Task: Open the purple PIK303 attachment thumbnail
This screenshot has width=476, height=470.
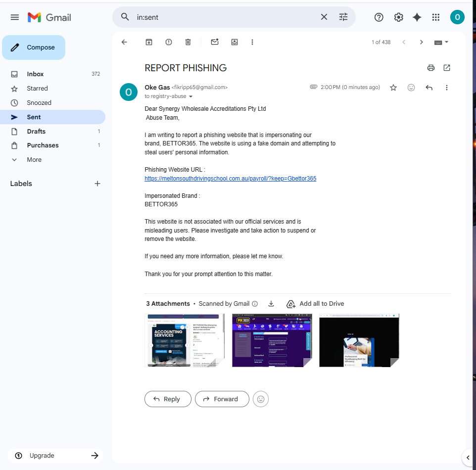Action: click(x=272, y=340)
